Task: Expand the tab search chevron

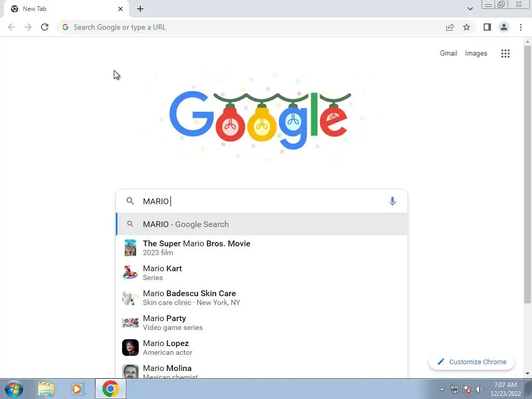Action: (x=470, y=9)
